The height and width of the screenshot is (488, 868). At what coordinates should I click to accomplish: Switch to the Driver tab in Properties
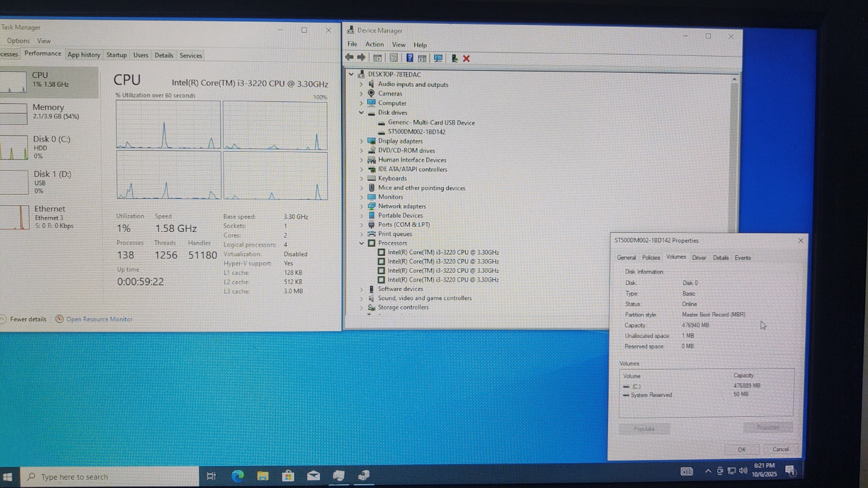click(x=698, y=258)
